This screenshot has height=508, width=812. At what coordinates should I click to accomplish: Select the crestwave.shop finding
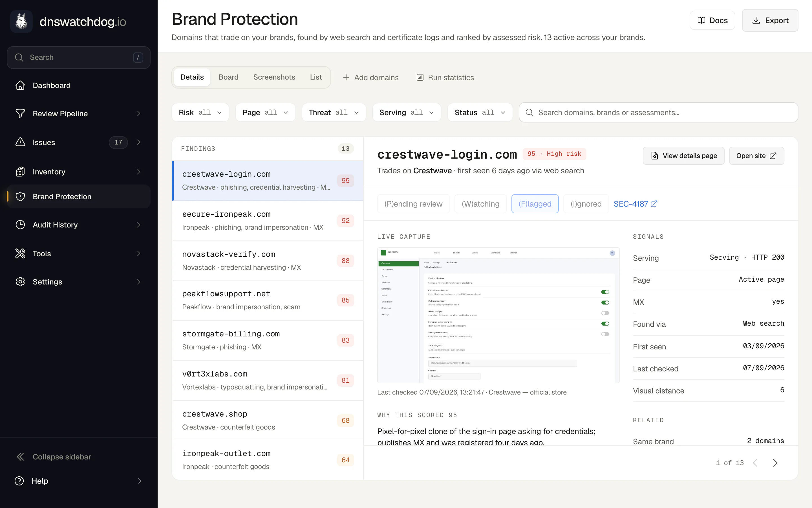[x=267, y=420]
